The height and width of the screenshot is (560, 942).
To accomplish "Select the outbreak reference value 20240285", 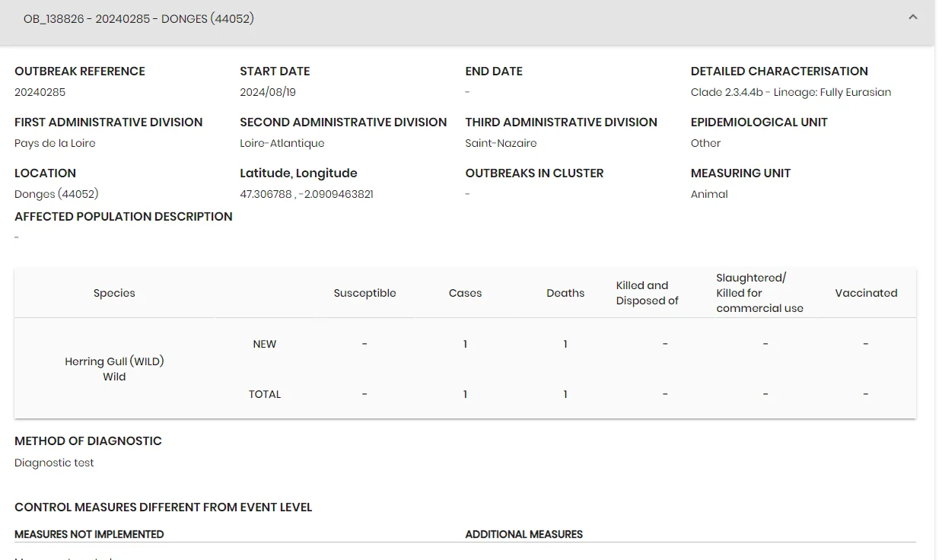I will (40, 92).
